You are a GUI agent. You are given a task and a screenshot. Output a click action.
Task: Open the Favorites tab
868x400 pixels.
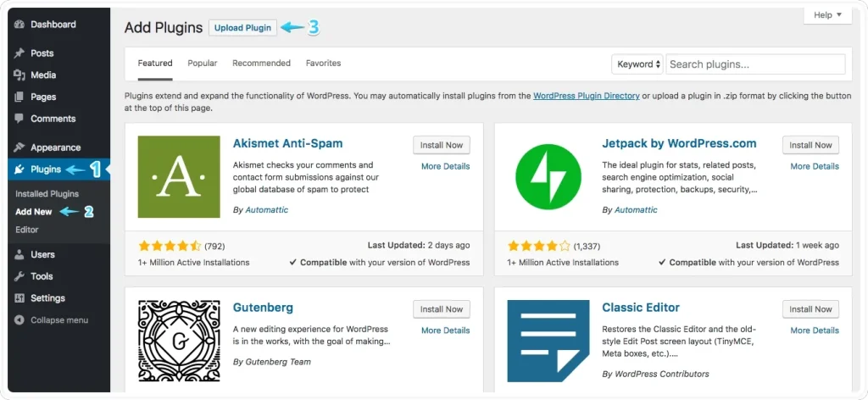(323, 63)
